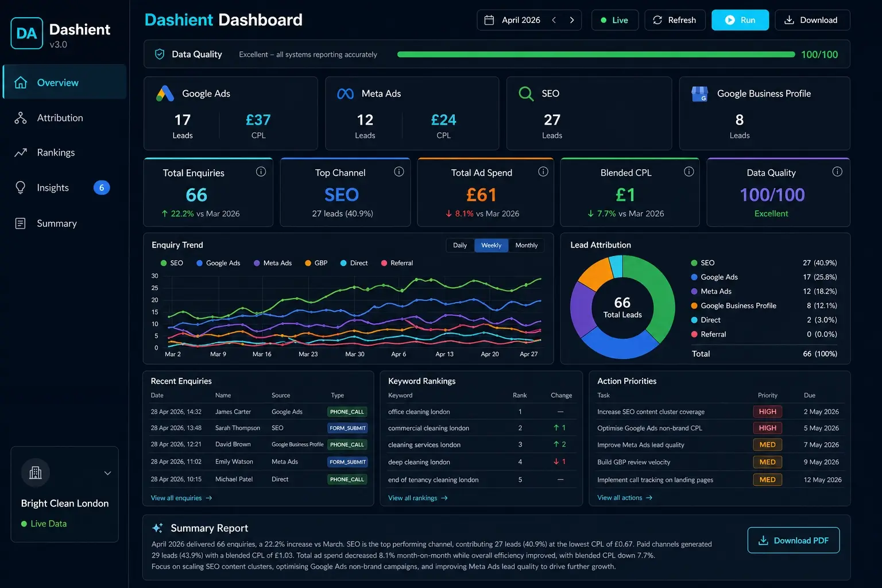882x588 pixels.
Task: Go to previous month arrow
Action: coord(554,20)
